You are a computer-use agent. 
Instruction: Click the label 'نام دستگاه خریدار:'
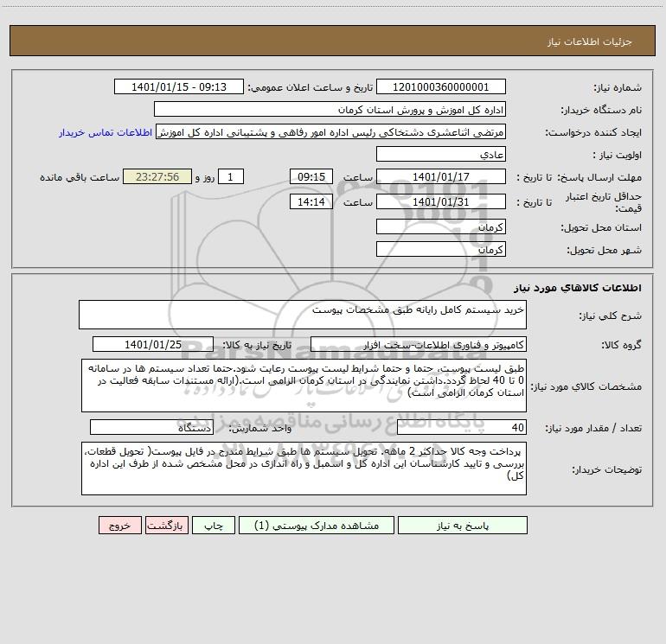(601, 111)
